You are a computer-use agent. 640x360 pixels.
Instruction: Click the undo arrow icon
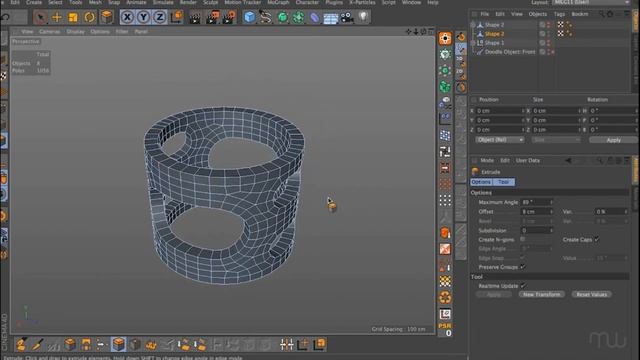pyautogui.click(x=6, y=17)
